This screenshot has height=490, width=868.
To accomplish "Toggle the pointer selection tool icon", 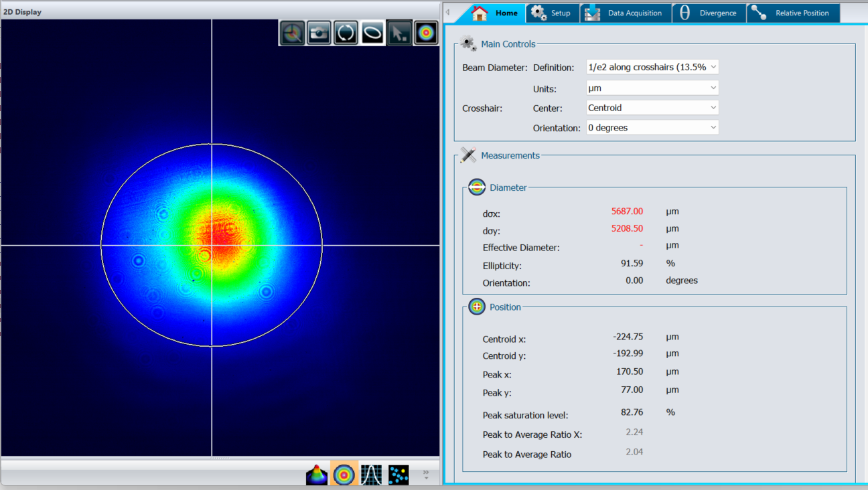I will [399, 33].
